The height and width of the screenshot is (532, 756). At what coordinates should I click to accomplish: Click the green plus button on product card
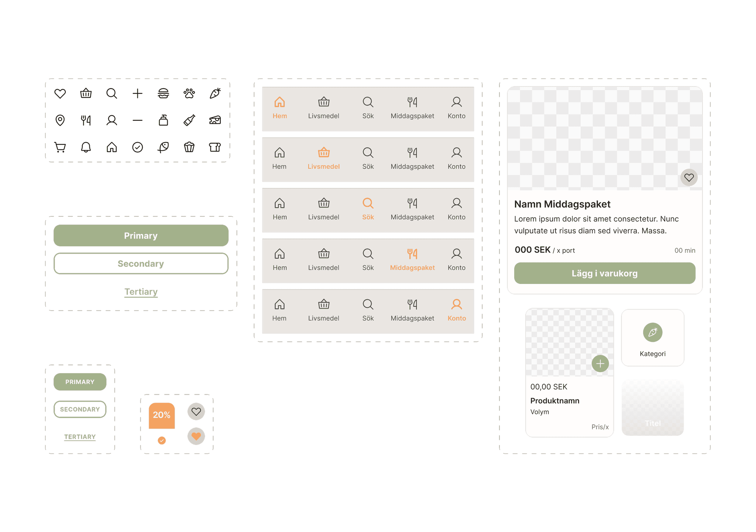[x=600, y=364]
